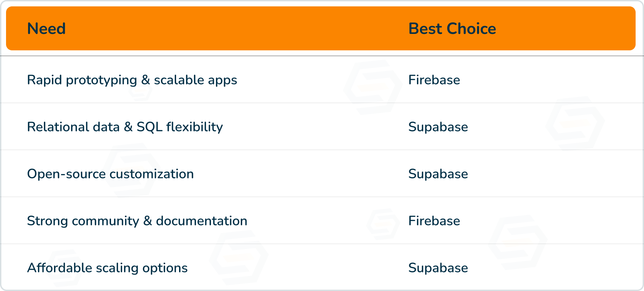Click the hexagon watermark right of Affordable scaling text
644x291 pixels.
[238, 257]
